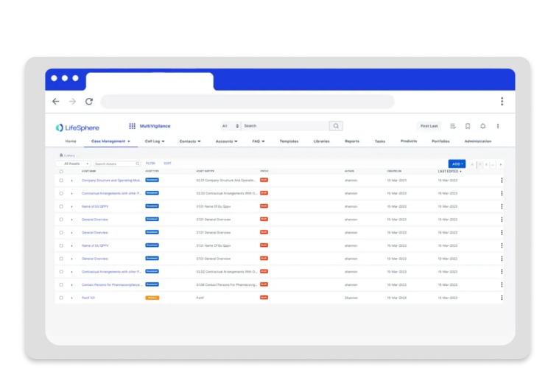
Task: Click the bookmark icon in header
Action: tap(468, 126)
